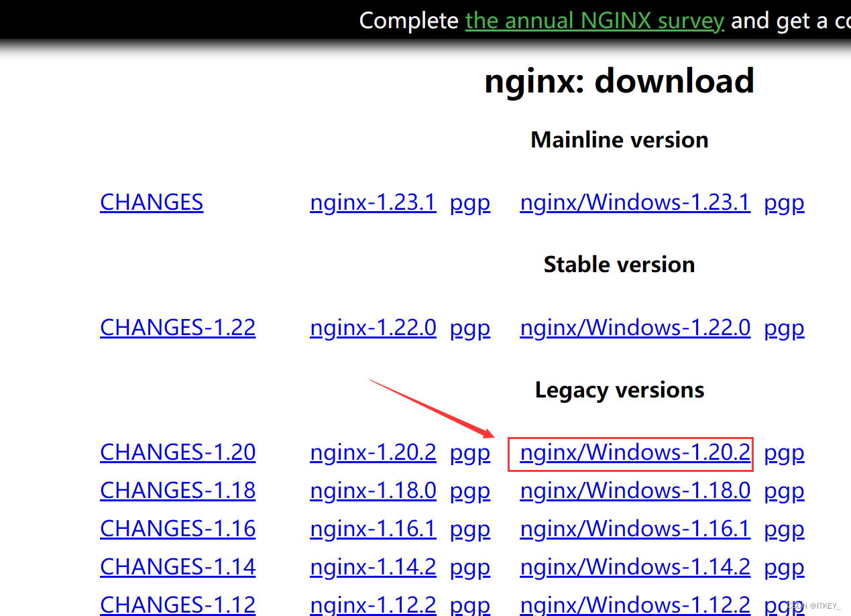The width and height of the screenshot is (851, 616).
Task: Open the mainline CHANGES link
Action: [x=152, y=202]
